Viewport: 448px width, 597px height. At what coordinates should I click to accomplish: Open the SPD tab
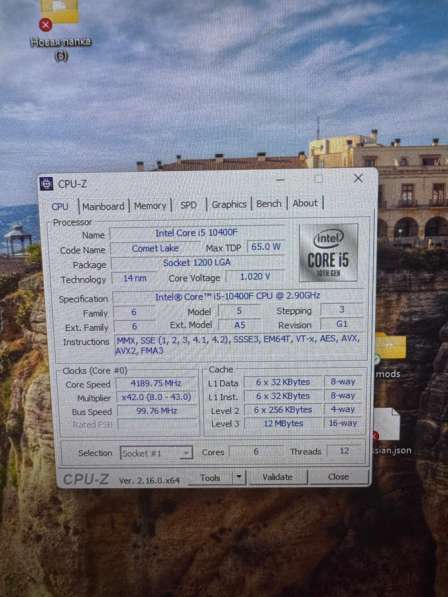click(188, 205)
